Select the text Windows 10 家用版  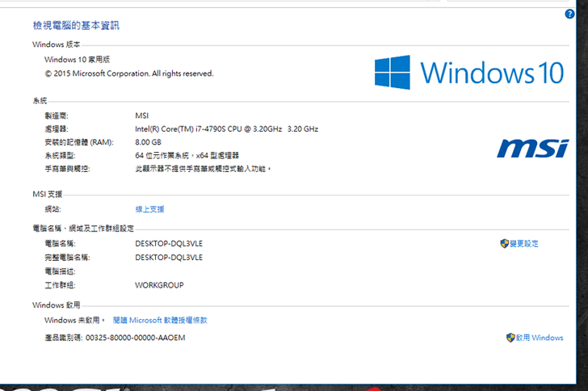click(x=78, y=60)
